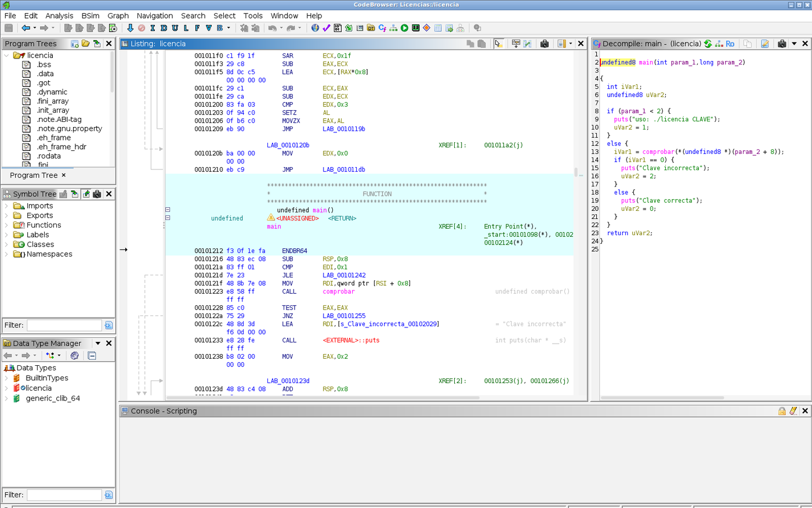
Task: Follow the LAB_00101242 jump target label
Action: tap(344, 275)
